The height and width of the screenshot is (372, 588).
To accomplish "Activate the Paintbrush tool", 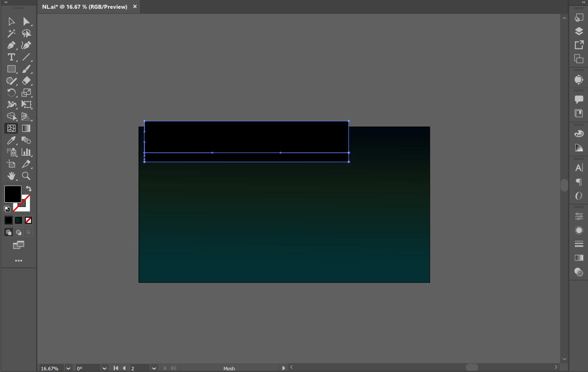I will click(x=26, y=69).
